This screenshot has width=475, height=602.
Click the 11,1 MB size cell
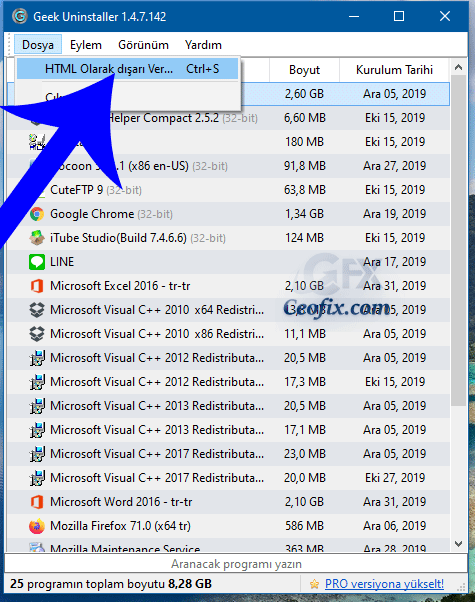pyautogui.click(x=305, y=334)
